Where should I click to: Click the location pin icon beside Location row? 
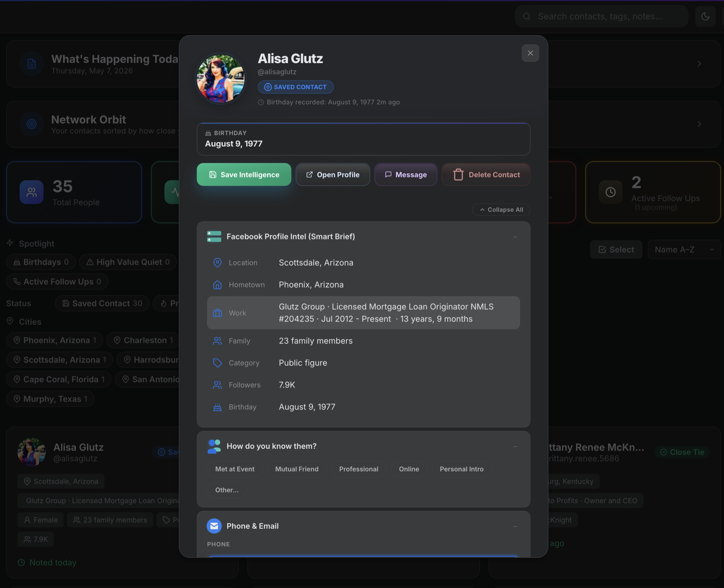pyautogui.click(x=217, y=263)
